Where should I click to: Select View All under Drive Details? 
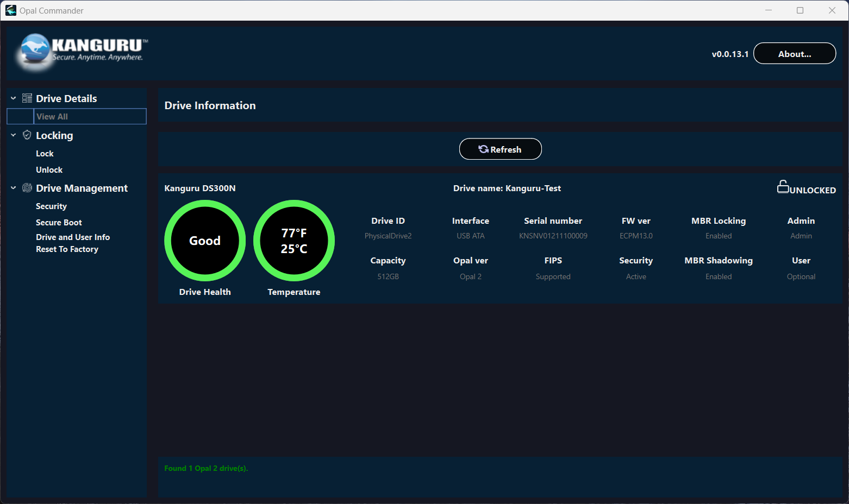pyautogui.click(x=77, y=116)
